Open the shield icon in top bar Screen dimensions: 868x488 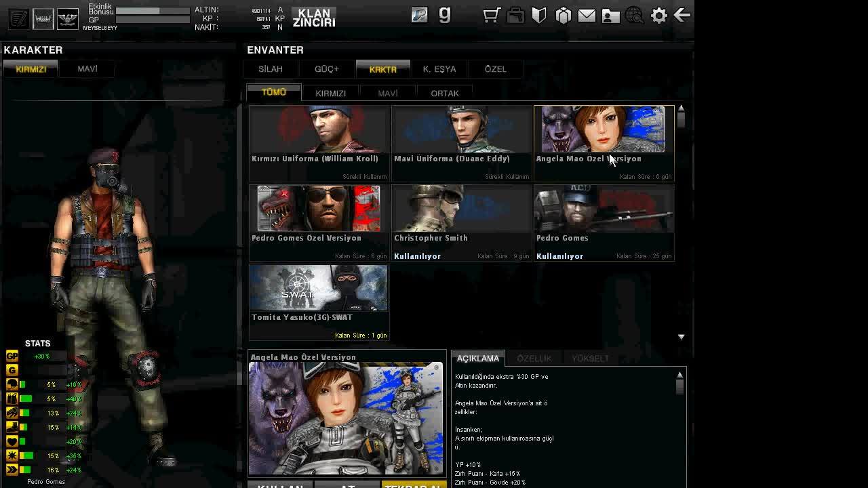click(539, 15)
